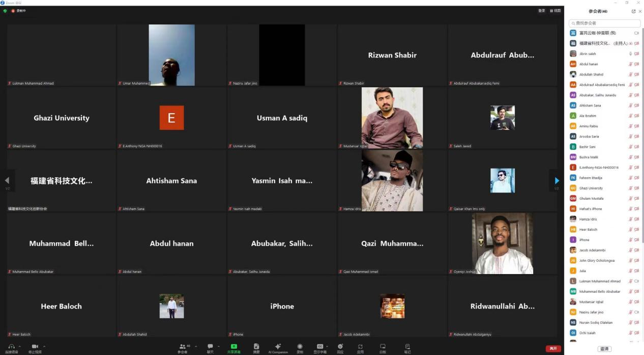Click the Record icon in toolbar

[300, 347]
